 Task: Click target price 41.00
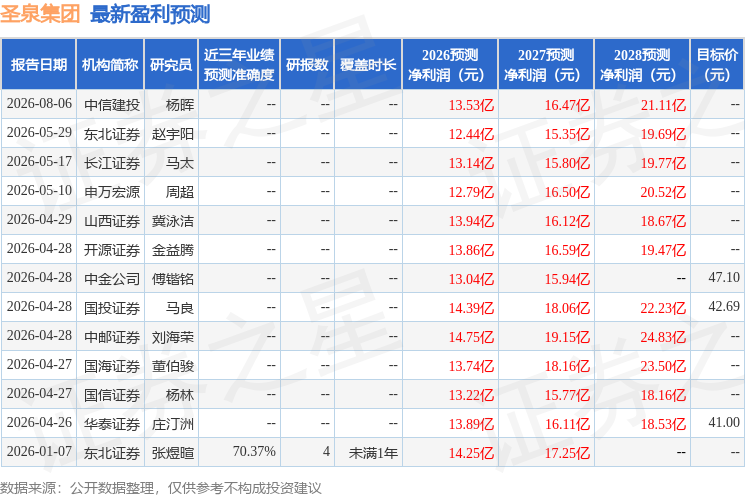point(724,422)
